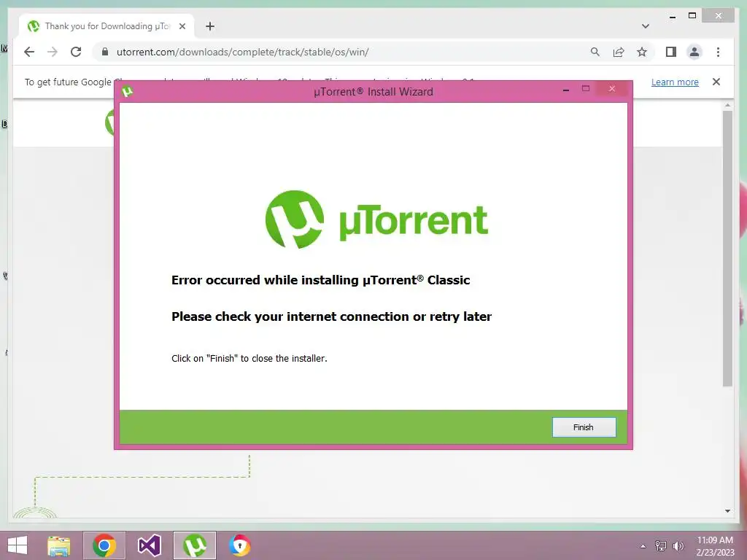747x560 pixels.
Task: Click scrollbar up arrow in Chrome
Action: pos(727,105)
